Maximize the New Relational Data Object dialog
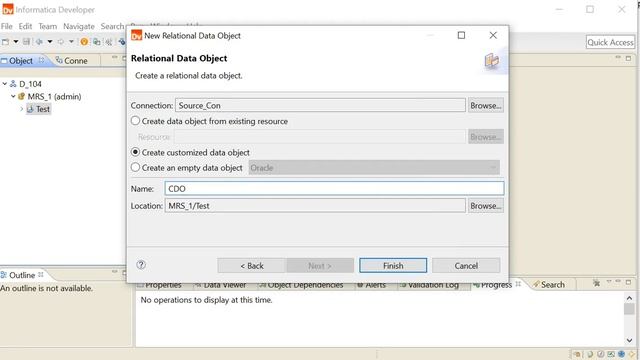Image resolution: width=640 pixels, height=360 pixels. [461, 36]
